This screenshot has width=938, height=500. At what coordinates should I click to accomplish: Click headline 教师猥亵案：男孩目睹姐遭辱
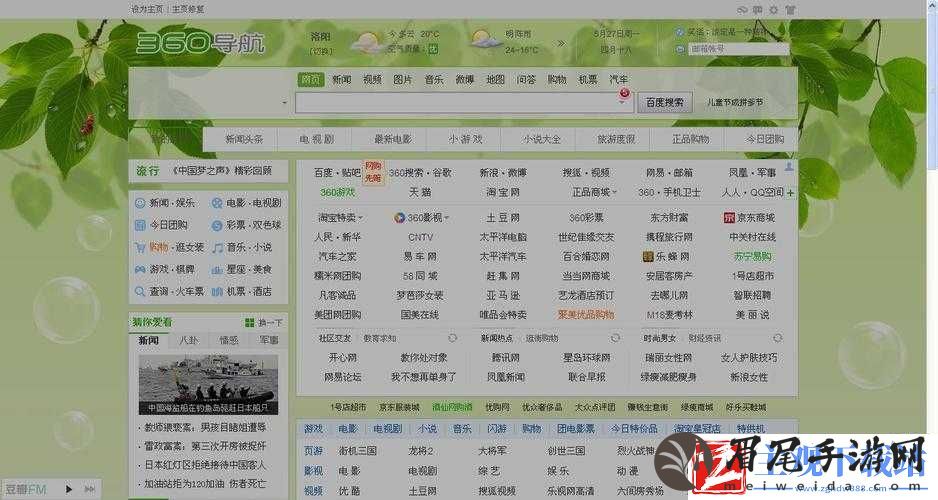pyautogui.click(x=205, y=428)
